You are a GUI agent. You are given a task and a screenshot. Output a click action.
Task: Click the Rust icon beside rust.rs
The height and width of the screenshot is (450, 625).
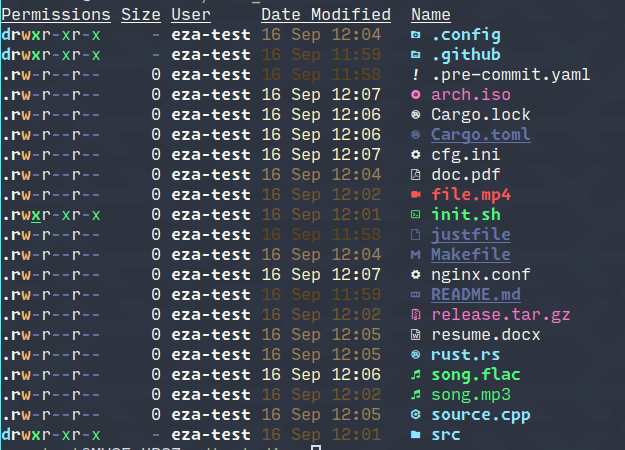tap(416, 355)
